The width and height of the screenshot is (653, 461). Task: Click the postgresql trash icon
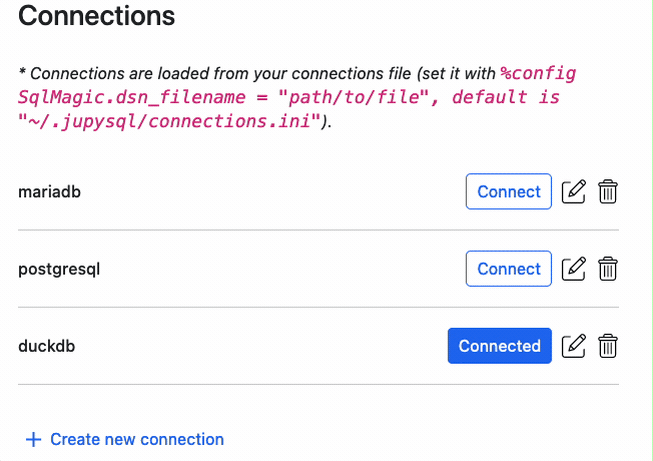point(607,269)
